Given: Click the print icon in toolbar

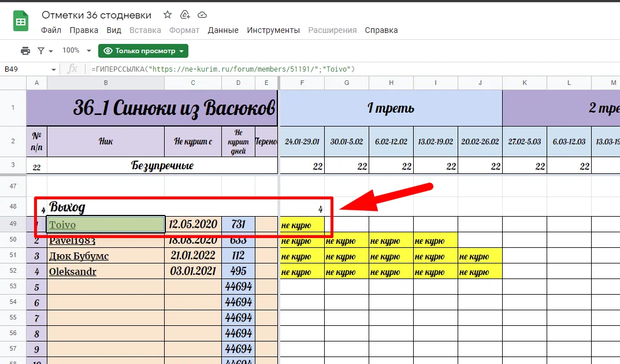Looking at the screenshot, I should coord(25,51).
